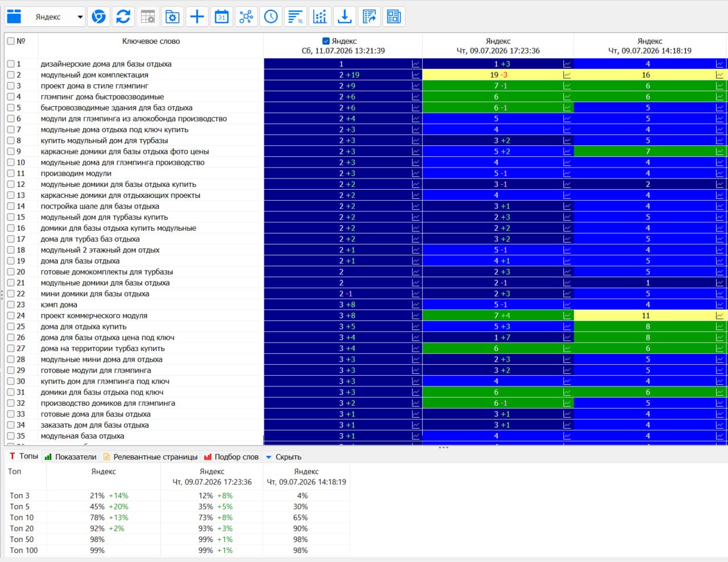Click the clock schedule icon
Viewport: 728px width, 562px height.
pyautogui.click(x=271, y=17)
